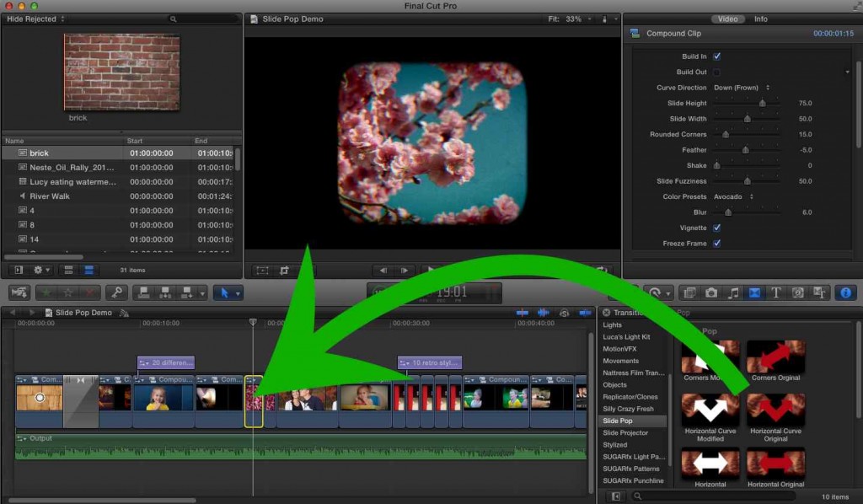Open the edit options dropdown arrow
The height and width of the screenshot is (504, 863).
pos(202,293)
